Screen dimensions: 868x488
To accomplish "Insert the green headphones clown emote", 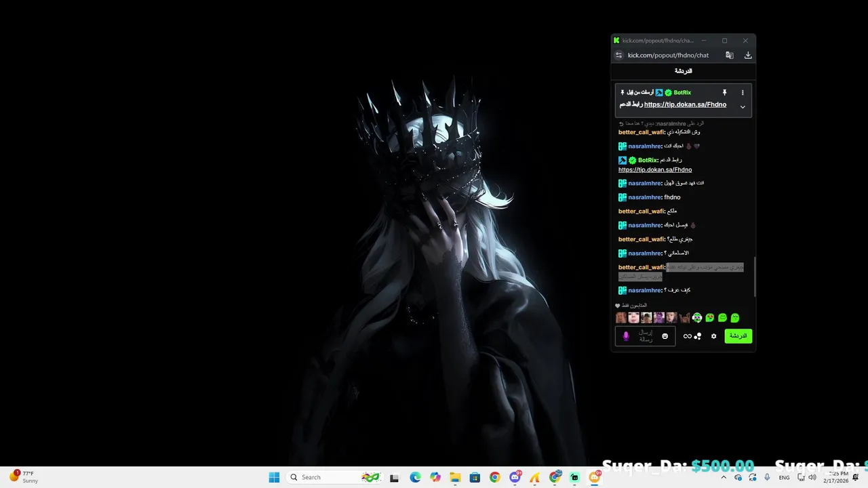I will [x=697, y=318].
